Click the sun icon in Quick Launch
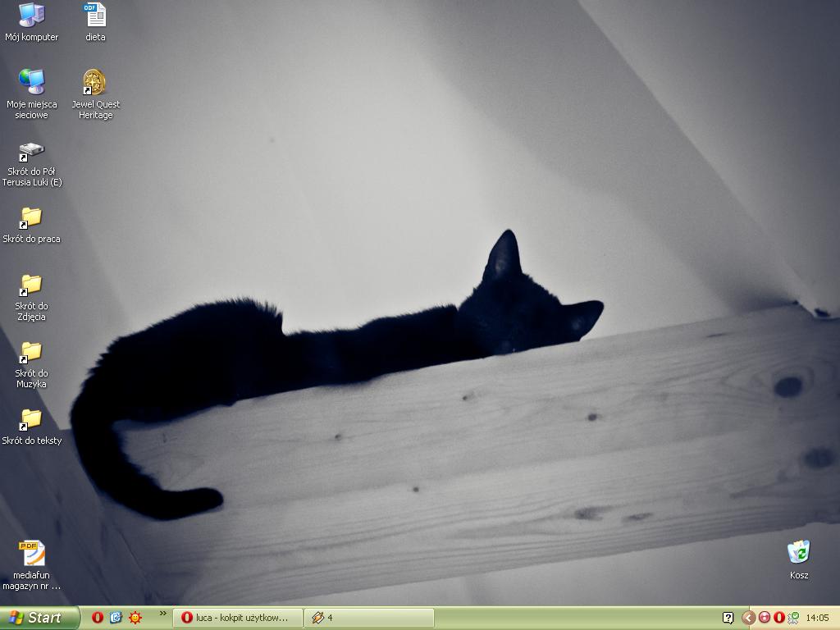 [x=135, y=618]
